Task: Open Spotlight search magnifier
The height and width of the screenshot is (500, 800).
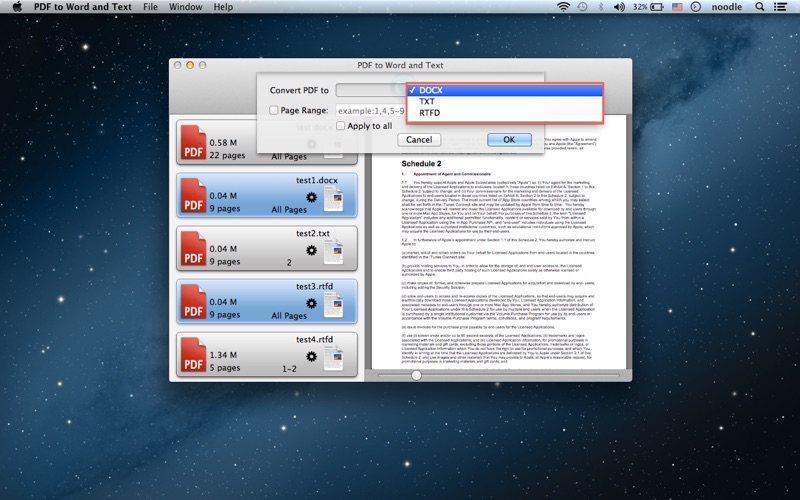Action: coord(760,7)
